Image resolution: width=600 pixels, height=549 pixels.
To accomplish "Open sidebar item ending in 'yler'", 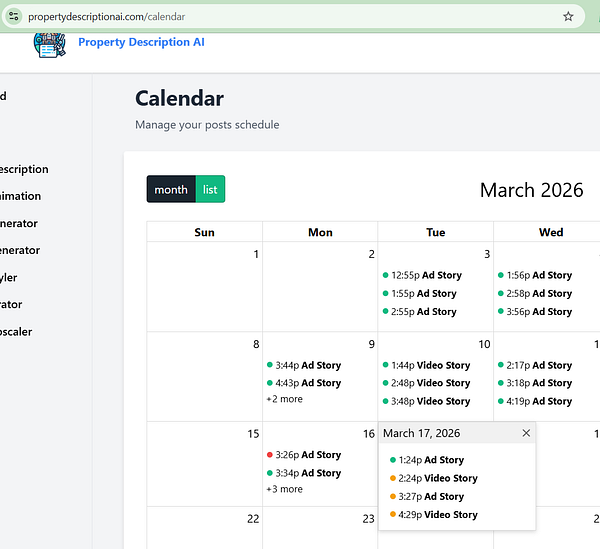I will tap(9, 278).
